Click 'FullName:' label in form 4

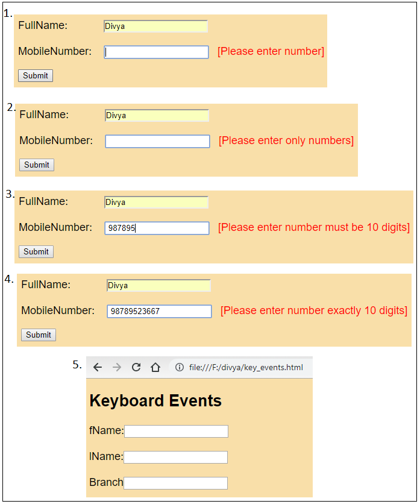pos(46,285)
